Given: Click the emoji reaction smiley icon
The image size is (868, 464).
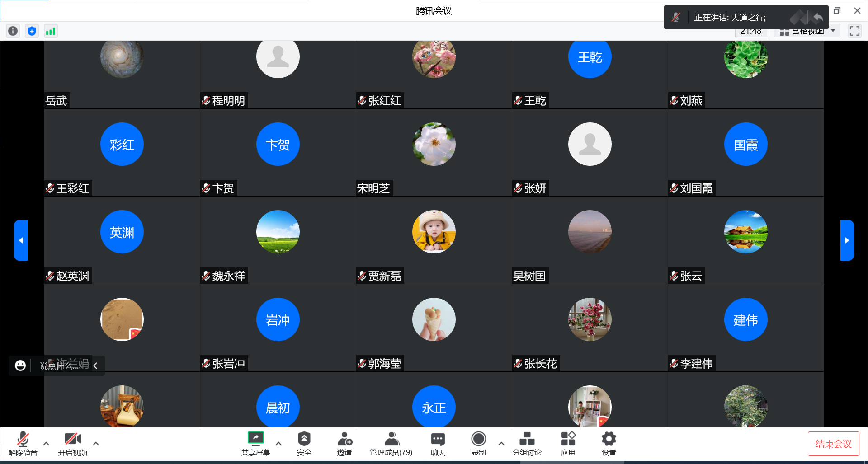Looking at the screenshot, I should pyautogui.click(x=20, y=366).
